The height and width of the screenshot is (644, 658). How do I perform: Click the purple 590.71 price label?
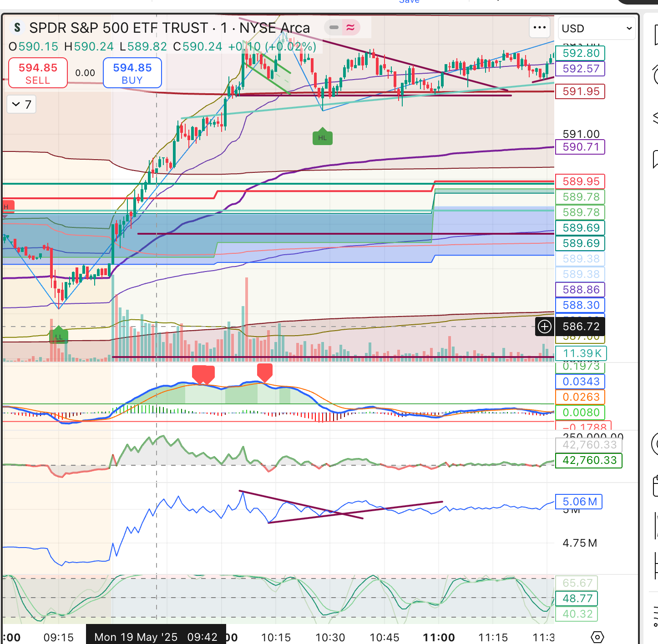click(581, 147)
